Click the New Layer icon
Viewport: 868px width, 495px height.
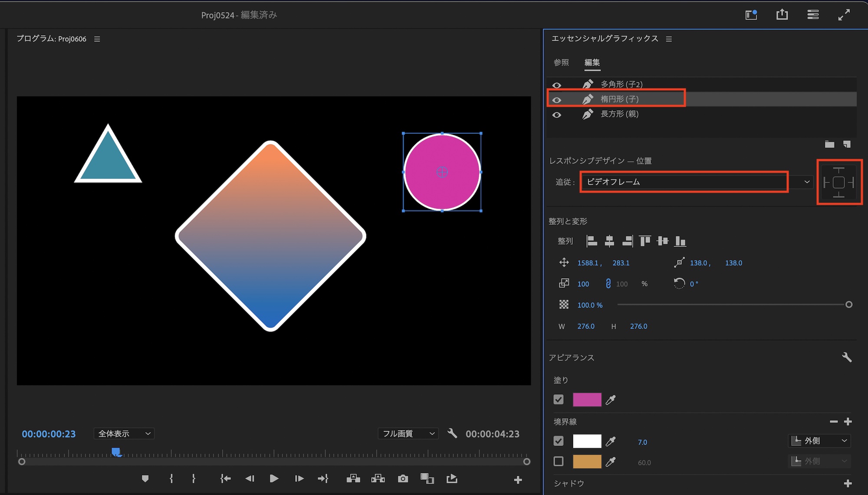tap(847, 144)
